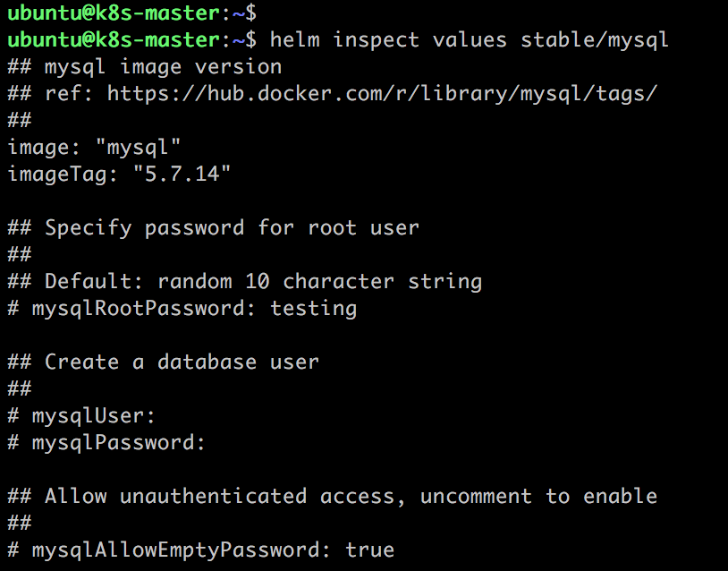This screenshot has height=571, width=728.
Task: Click the Docker Hub mysql tags URL
Action: pos(382,94)
